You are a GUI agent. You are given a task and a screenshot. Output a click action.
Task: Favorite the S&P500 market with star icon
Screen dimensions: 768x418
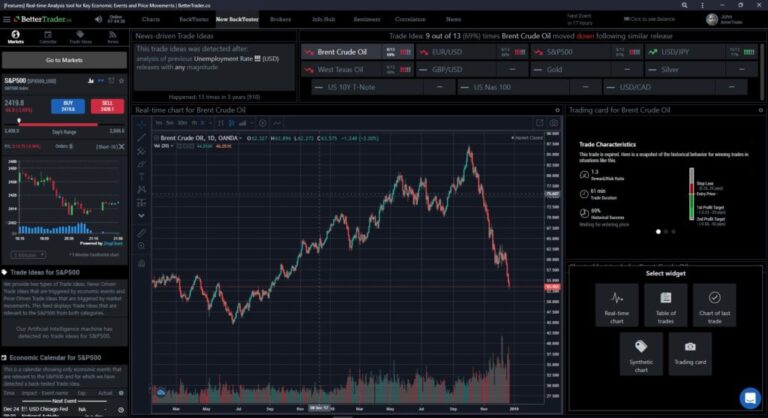tap(121, 80)
